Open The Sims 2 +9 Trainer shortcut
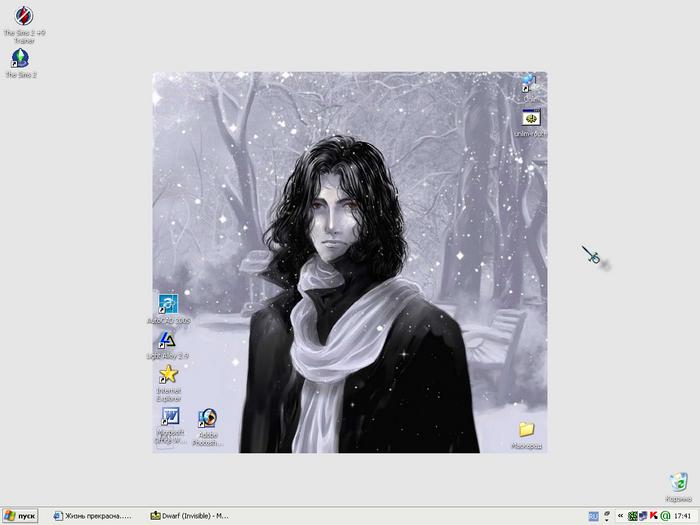The width and height of the screenshot is (700, 525). pyautogui.click(x=24, y=16)
